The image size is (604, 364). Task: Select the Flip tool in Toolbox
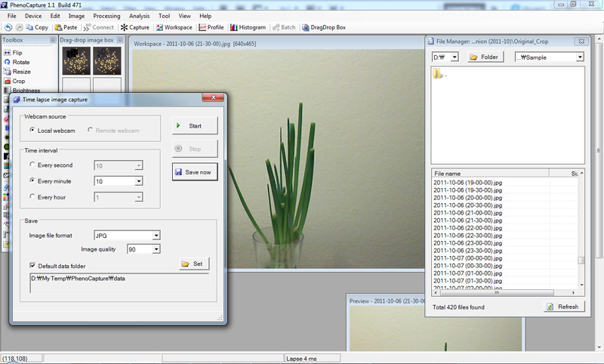[16, 53]
